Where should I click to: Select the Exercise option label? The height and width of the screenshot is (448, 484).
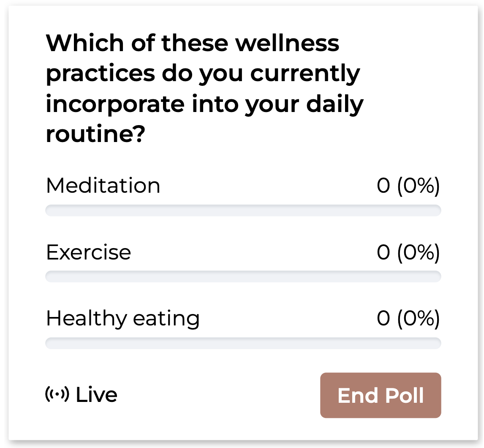coord(88,252)
